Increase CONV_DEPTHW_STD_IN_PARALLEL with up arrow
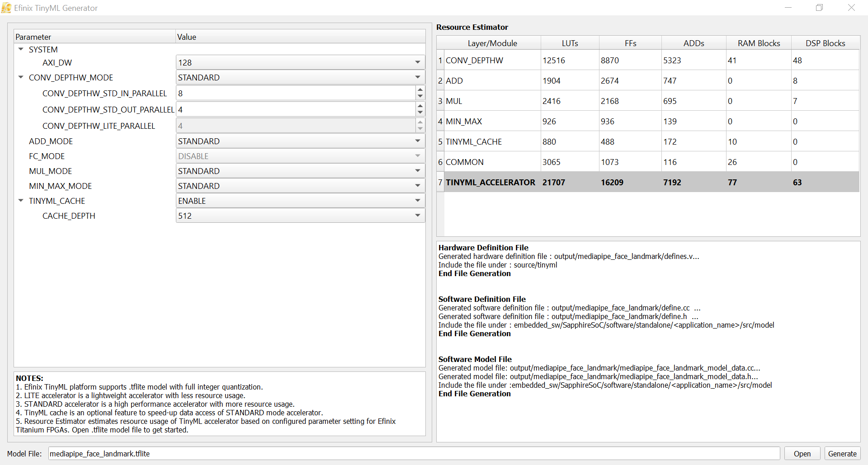Image resolution: width=868 pixels, height=465 pixels. 420,89
